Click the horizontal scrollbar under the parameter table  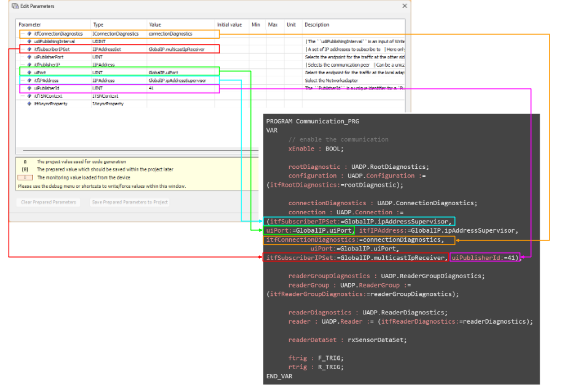[x=140, y=150]
